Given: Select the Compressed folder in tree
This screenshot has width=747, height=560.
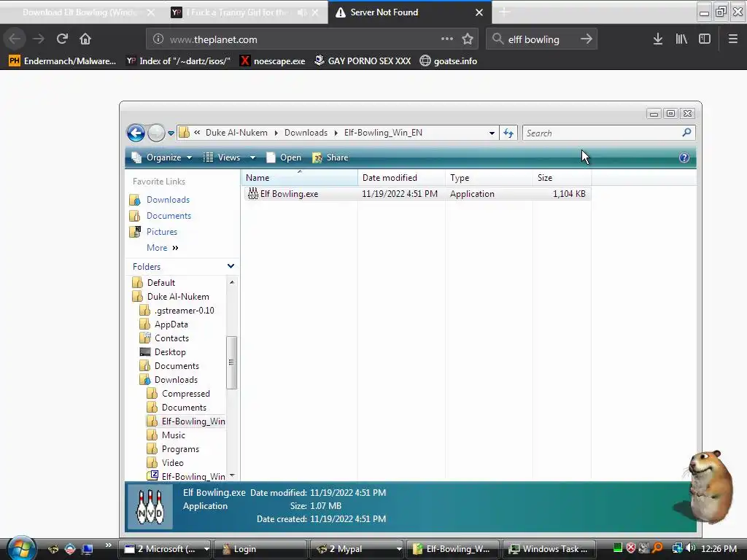Looking at the screenshot, I should click(x=185, y=394).
